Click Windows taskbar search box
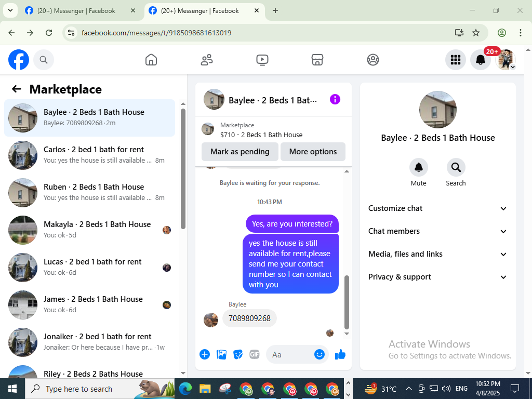The height and width of the screenshot is (399, 532). [99, 389]
